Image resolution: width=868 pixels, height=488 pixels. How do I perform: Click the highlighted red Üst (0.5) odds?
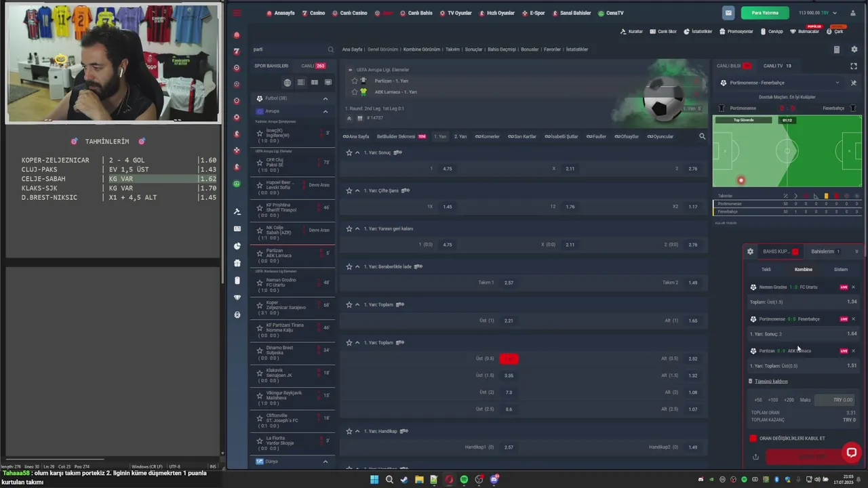(509, 359)
